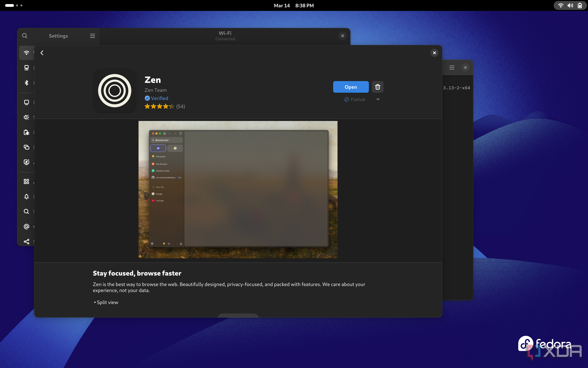
Task: Select Bluetooth in the Settings sidebar
Action: (x=27, y=83)
